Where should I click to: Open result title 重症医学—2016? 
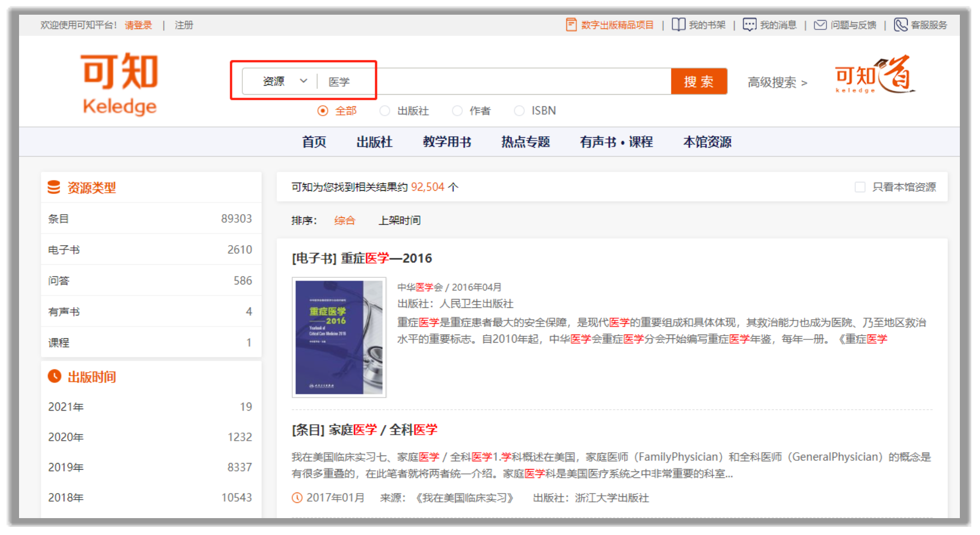pyautogui.click(x=362, y=258)
